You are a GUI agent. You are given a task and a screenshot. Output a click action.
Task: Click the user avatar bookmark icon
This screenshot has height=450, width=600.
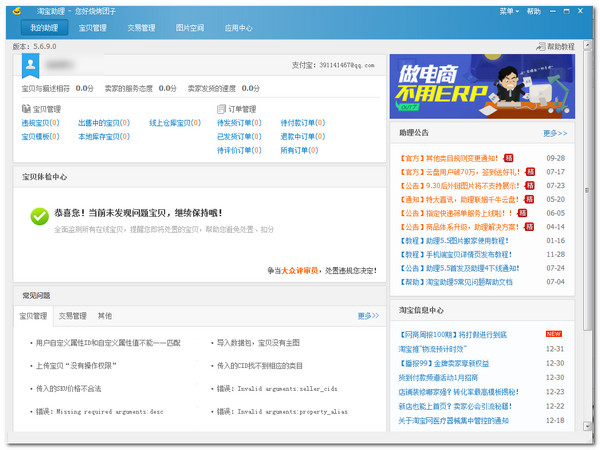31,66
